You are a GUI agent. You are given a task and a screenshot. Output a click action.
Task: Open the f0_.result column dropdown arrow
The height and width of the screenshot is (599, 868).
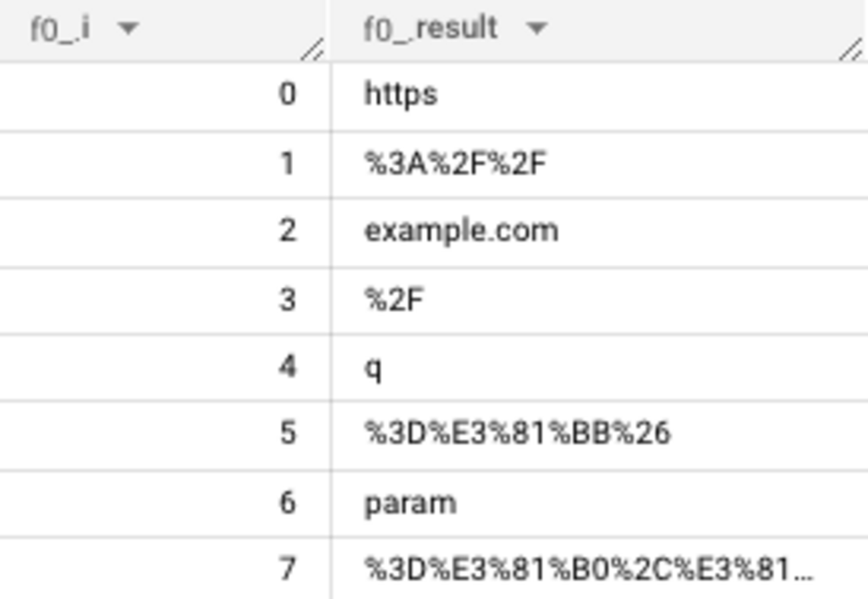537,29
